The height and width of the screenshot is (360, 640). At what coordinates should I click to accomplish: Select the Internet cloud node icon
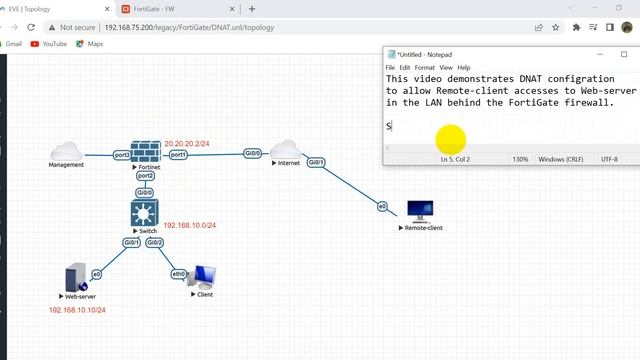tap(286, 150)
